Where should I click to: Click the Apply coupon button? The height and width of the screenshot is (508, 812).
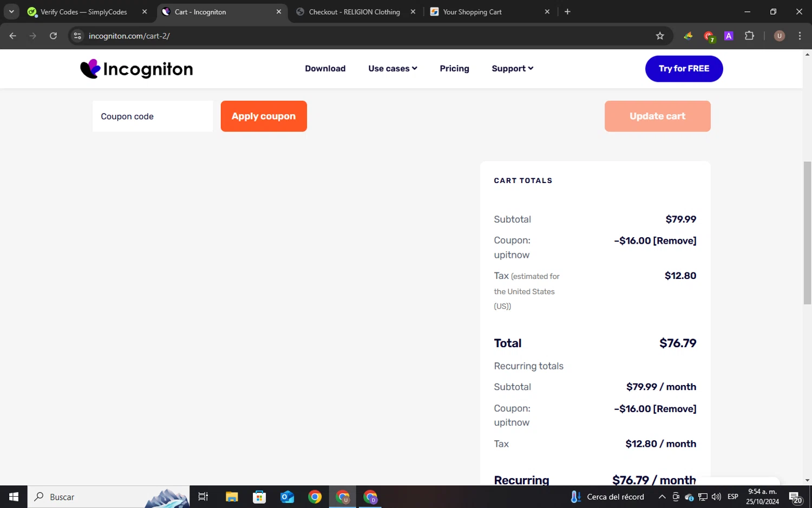264,116
